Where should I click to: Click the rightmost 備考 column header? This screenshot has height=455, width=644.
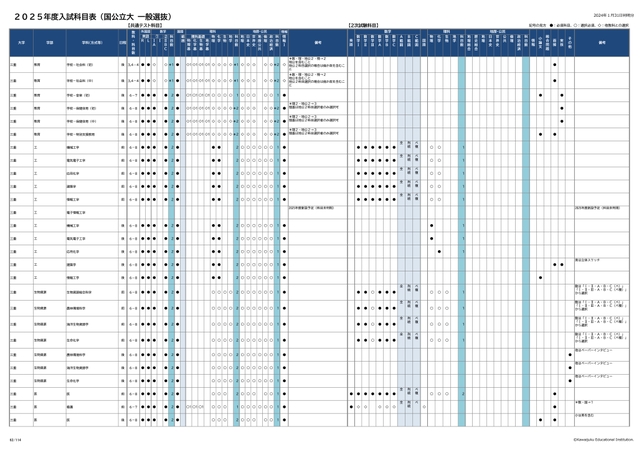[x=603, y=43]
